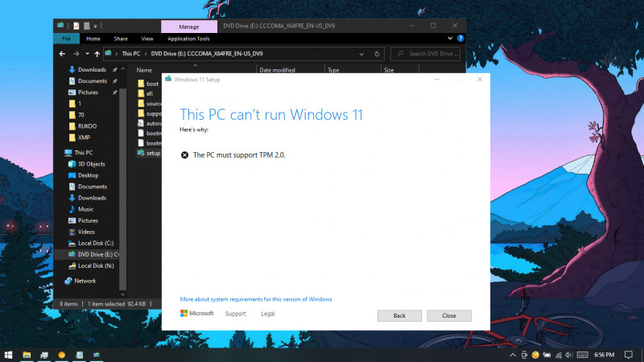Open the View ribbon tab

[x=147, y=39]
